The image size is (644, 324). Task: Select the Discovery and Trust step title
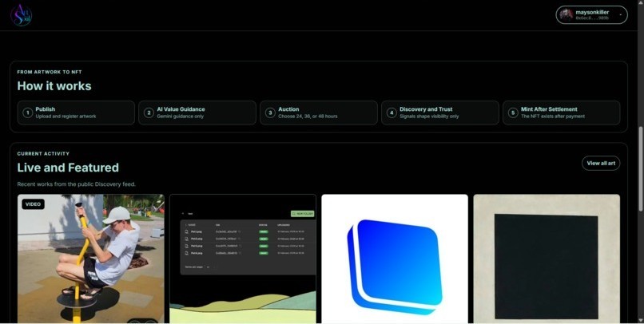tap(426, 109)
